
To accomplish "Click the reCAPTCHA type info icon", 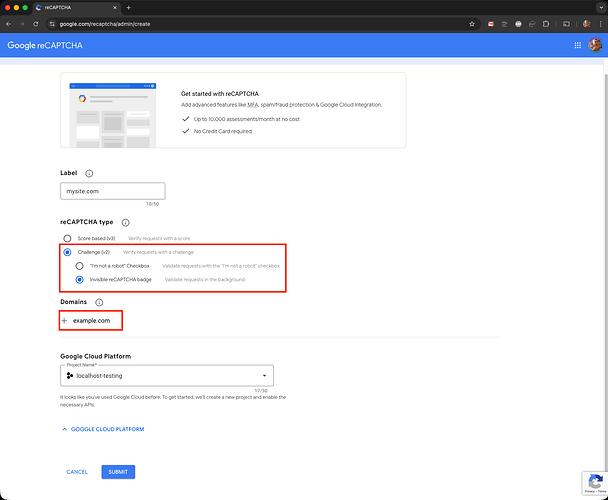I will (x=126, y=222).
